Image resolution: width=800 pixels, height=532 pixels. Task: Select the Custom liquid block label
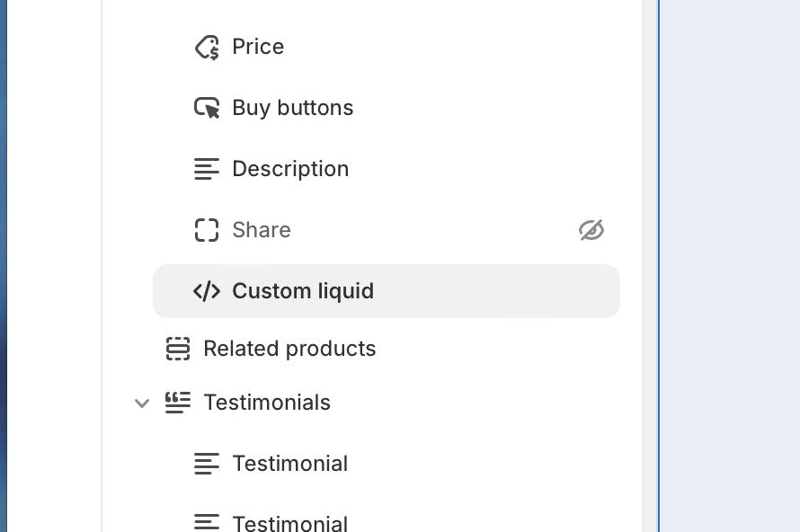pos(303,291)
